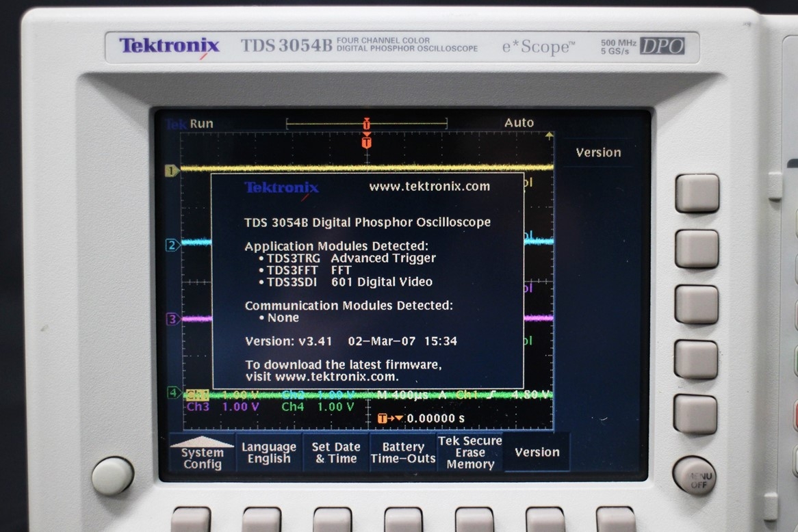Screen dimensions: 798x532
Task: Click TDS 3054B Digital Phosphor Oscilloscope title
Action: pyautogui.click(x=368, y=222)
